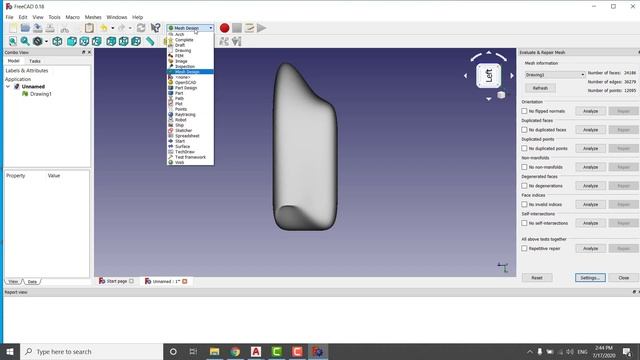Click the Undo arrow icon

pyautogui.click(x=104, y=28)
